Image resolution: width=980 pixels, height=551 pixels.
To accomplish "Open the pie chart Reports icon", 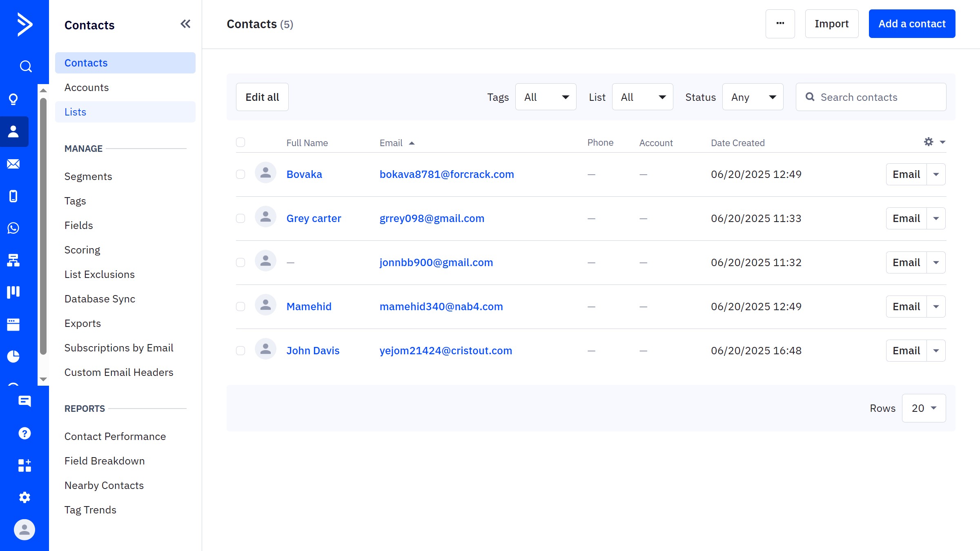I will pos(13,356).
